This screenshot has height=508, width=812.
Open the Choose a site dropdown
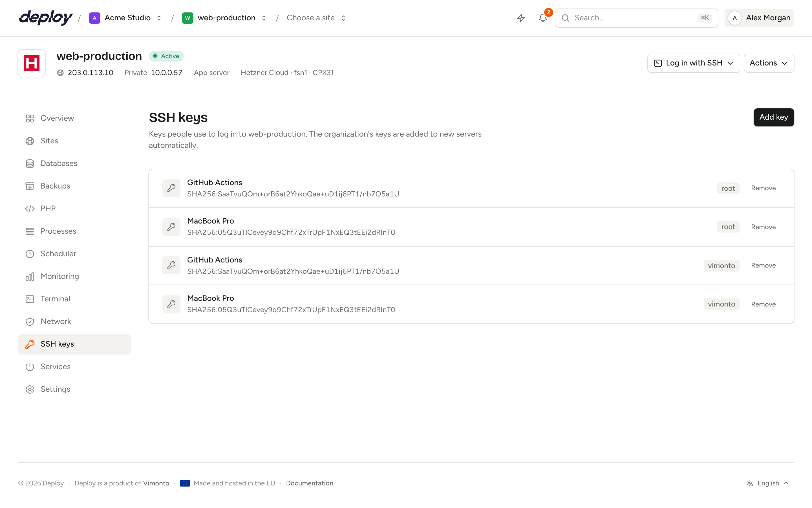[x=316, y=18]
